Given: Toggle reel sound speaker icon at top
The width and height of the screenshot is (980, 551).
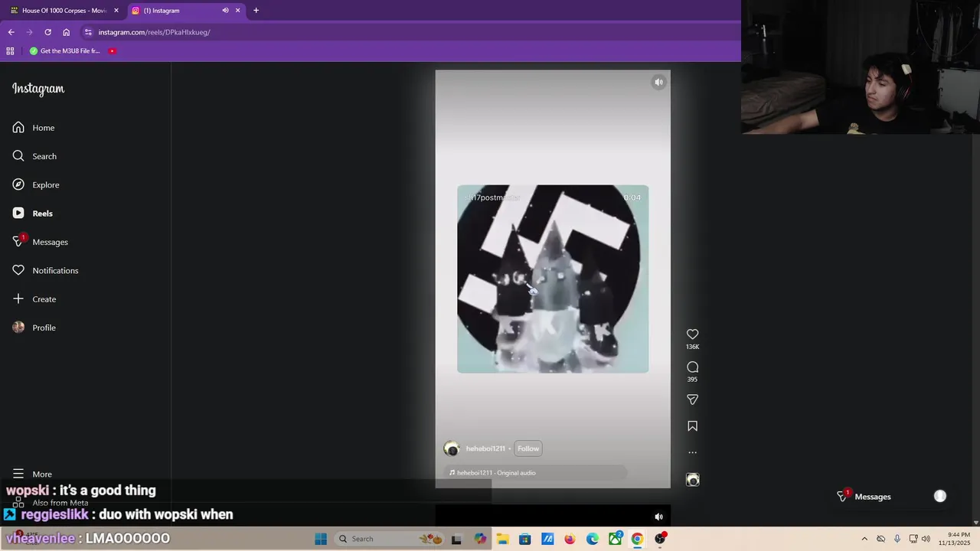Looking at the screenshot, I should 658,82.
